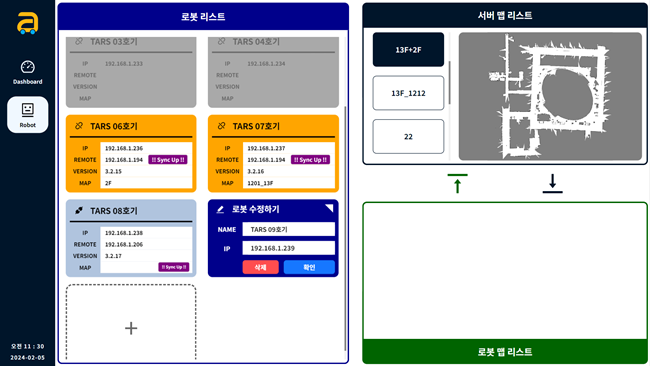Select server map 22
The height and width of the screenshot is (366, 650).
pos(408,136)
